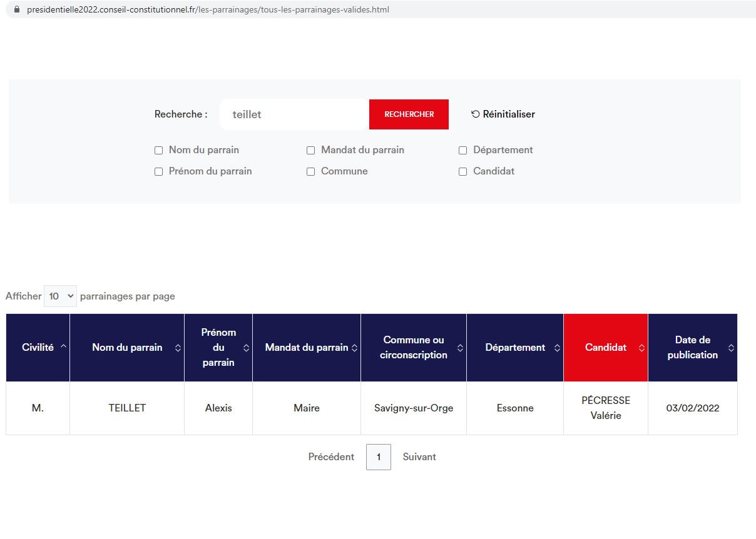The width and height of the screenshot is (756, 539).
Task: Click the red Candidat column header
Action: point(605,348)
